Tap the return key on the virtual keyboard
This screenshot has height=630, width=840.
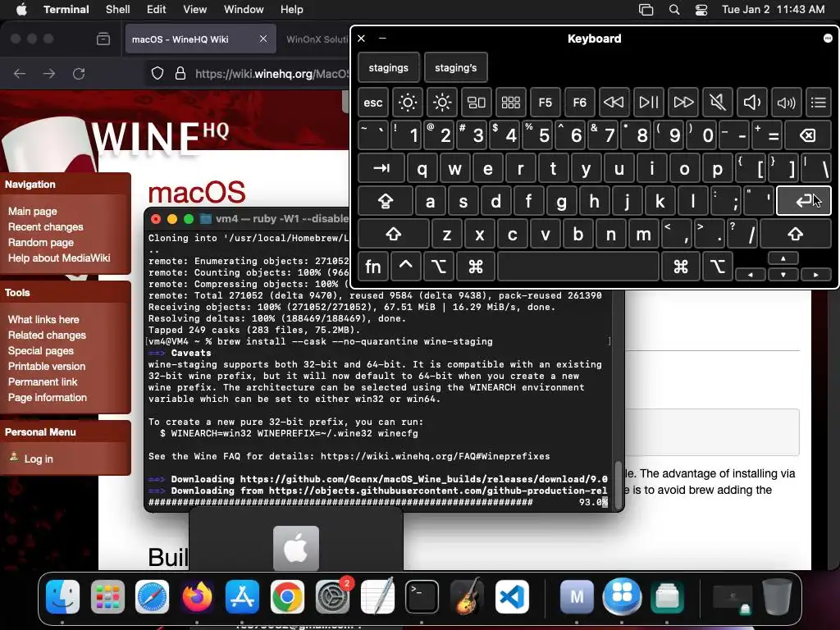(x=804, y=202)
